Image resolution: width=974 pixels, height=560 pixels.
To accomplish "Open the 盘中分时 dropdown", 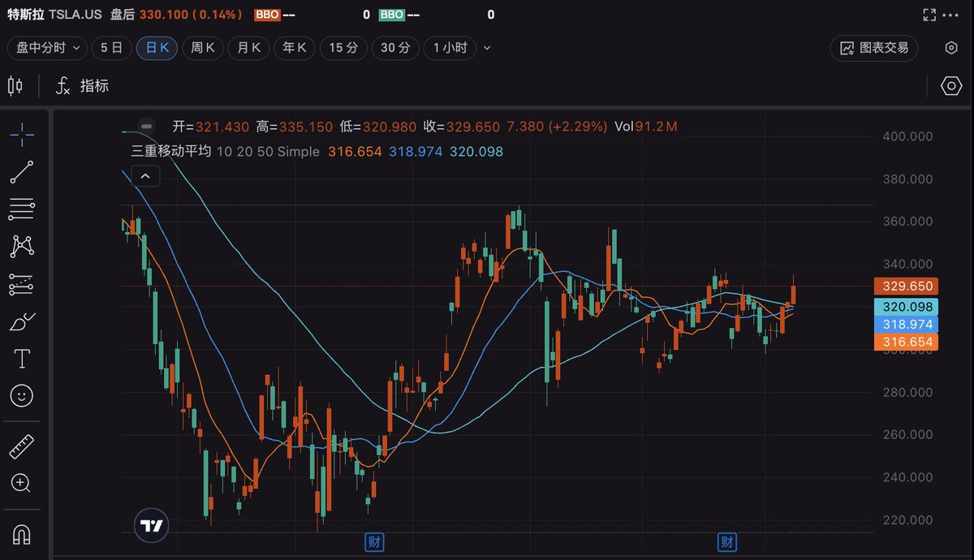I will pyautogui.click(x=47, y=48).
